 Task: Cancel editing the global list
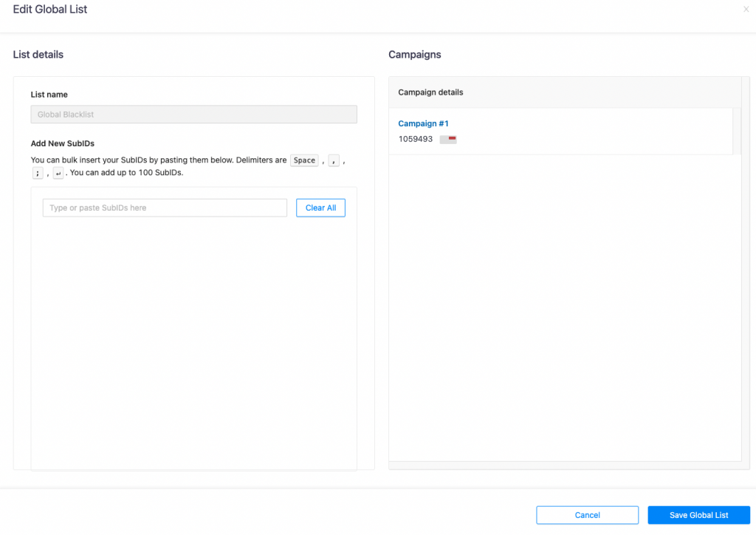(x=587, y=515)
